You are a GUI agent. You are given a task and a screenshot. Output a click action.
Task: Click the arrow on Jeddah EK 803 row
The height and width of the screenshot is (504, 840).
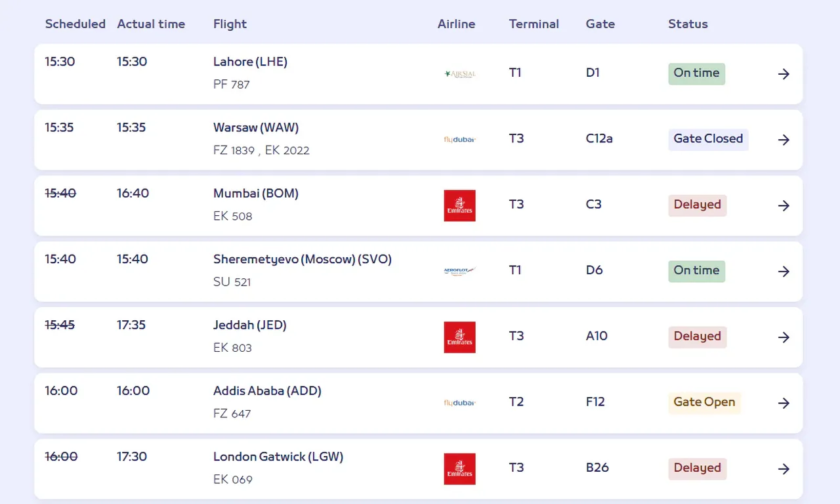pos(784,337)
